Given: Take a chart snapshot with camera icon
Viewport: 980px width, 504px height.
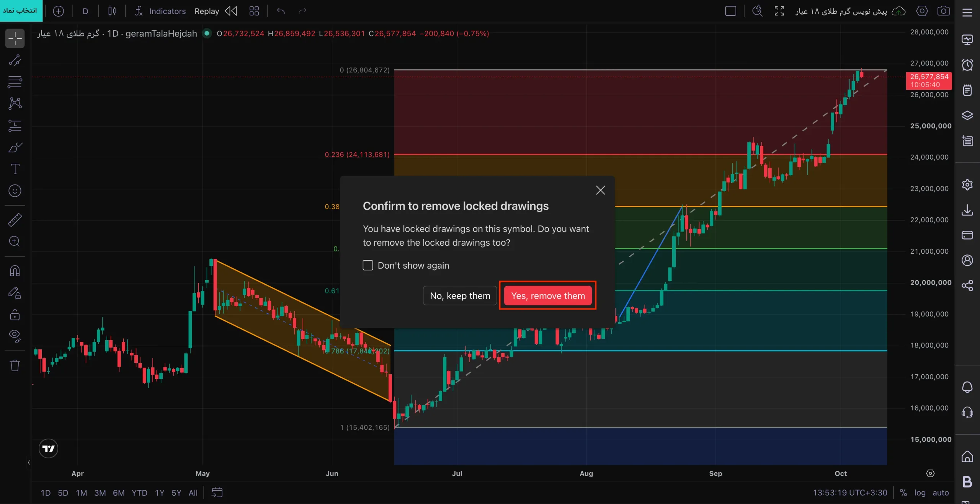Looking at the screenshot, I should 943,11.
